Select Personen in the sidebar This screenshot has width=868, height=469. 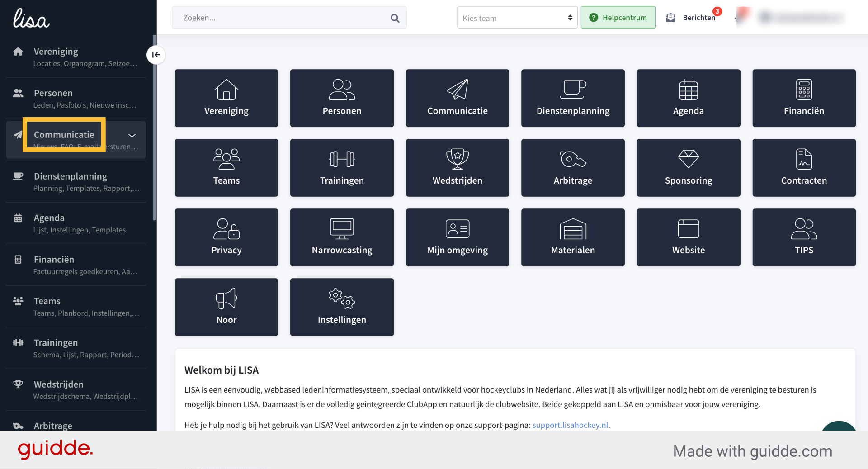pos(76,99)
